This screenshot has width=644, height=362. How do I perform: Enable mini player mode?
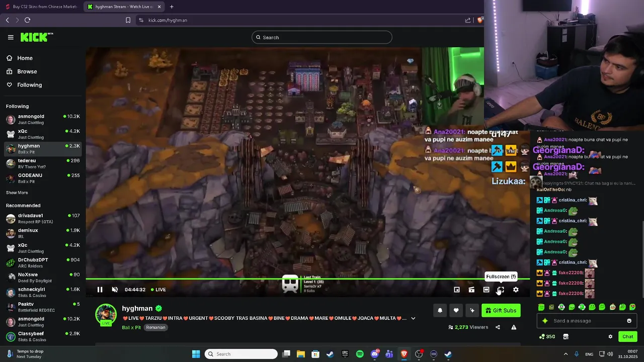457,290
